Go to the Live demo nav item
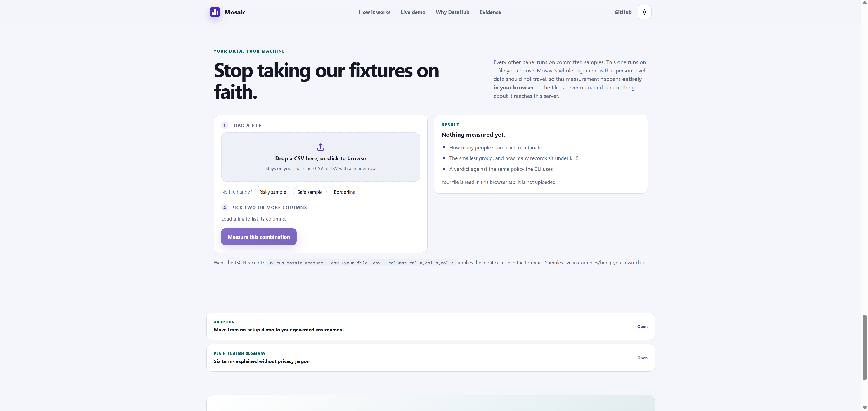This screenshot has width=868, height=411. point(413,12)
